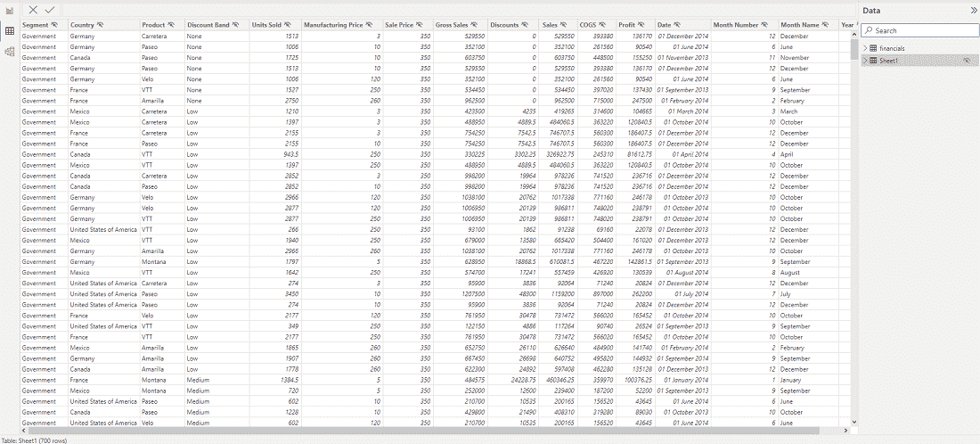Switch to Report view icon in left sidebar
This screenshot has width=980, height=444.
click(x=10, y=11)
